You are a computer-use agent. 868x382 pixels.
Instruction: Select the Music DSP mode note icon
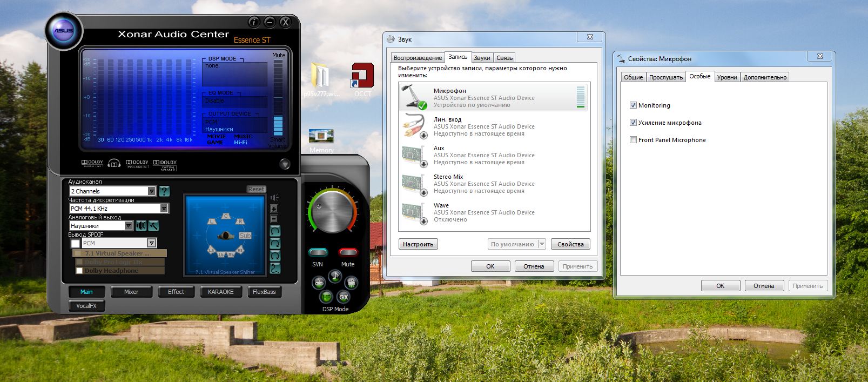coord(335,276)
